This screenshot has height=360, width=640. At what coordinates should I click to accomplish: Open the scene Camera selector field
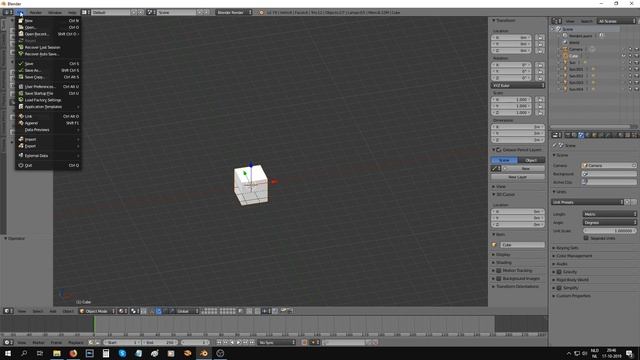(609, 165)
